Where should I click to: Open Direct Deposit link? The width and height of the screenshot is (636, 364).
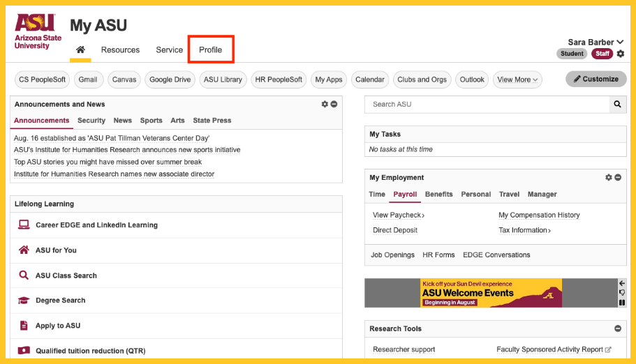point(395,230)
